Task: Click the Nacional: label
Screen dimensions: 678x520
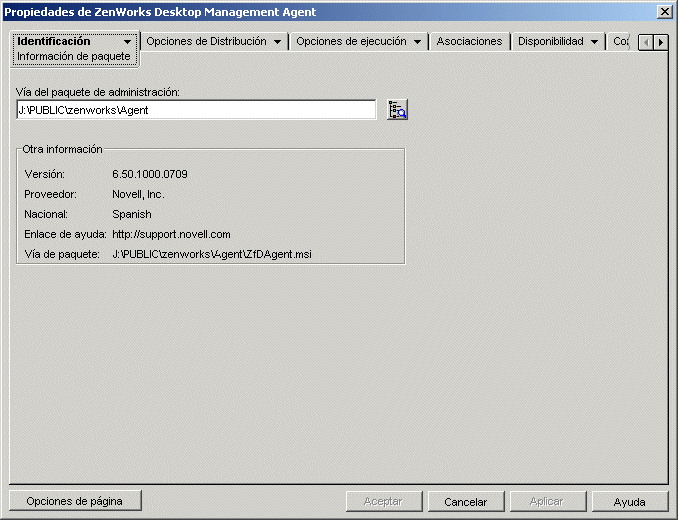Action: [x=46, y=214]
